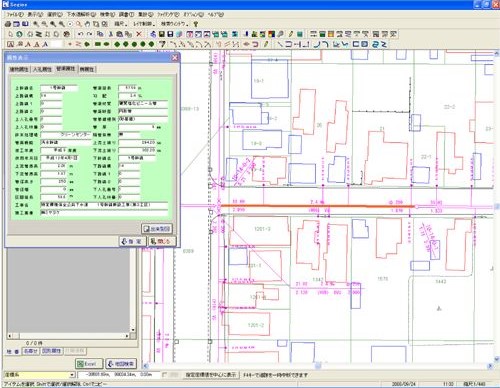Click the last blue curved-arrow icon in drawing toolbar

coord(384,44)
